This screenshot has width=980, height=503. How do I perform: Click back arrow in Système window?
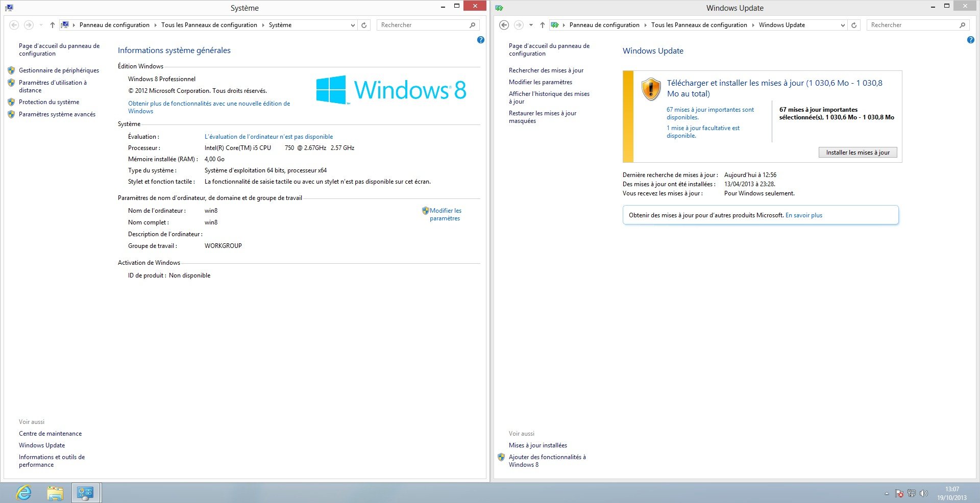click(14, 25)
